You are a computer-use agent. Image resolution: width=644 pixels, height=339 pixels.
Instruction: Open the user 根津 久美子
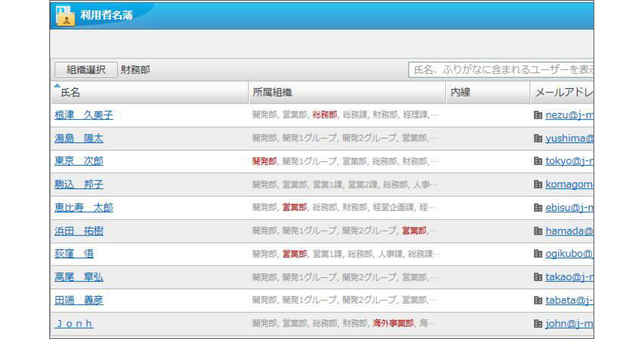point(84,115)
